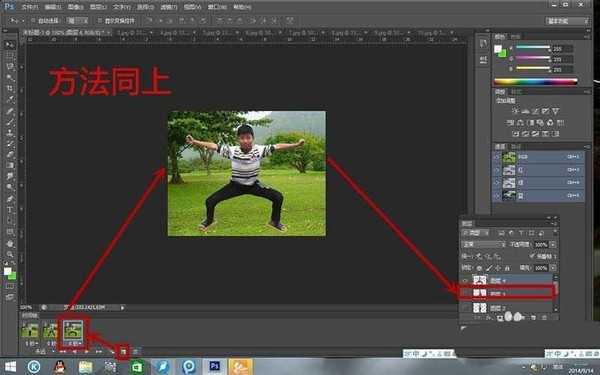Screen dimensions: 600x375
Task: Show 图层 3 by its visibility box
Action: point(465,293)
